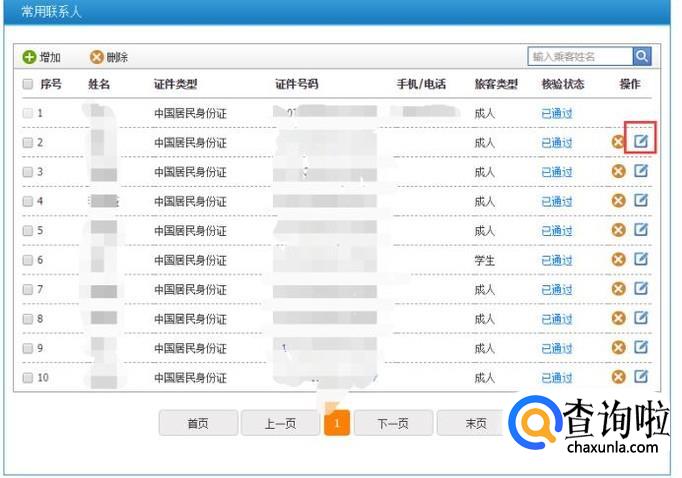Viewport: 682px width, 478px height.
Task: Edit the student contact in row 6
Action: [641, 258]
